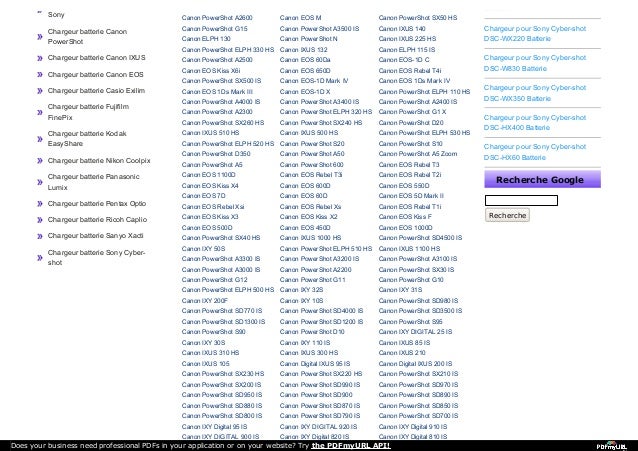Click arrow bullet beside Chargeur batterie Canon EOS
638x451 pixels.
click(x=40, y=74)
